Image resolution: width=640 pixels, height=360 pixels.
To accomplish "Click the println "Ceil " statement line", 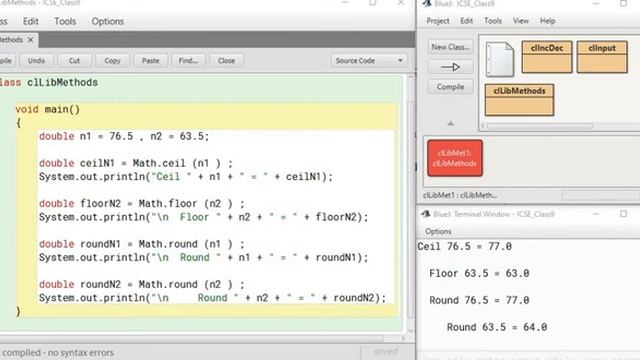I will 186,177.
